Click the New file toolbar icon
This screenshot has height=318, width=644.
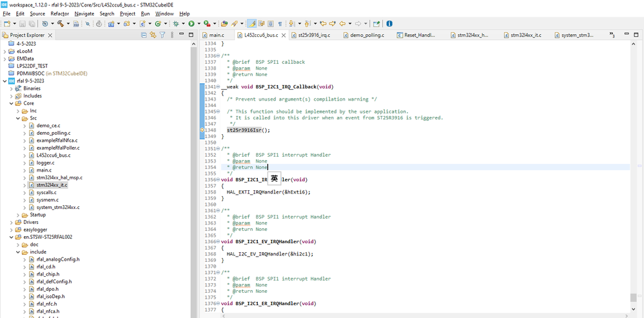coord(7,24)
